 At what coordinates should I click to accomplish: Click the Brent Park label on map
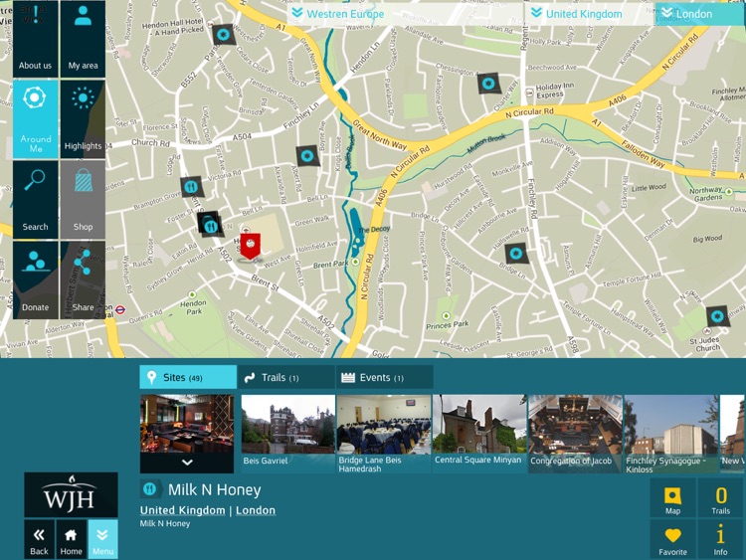[330, 265]
